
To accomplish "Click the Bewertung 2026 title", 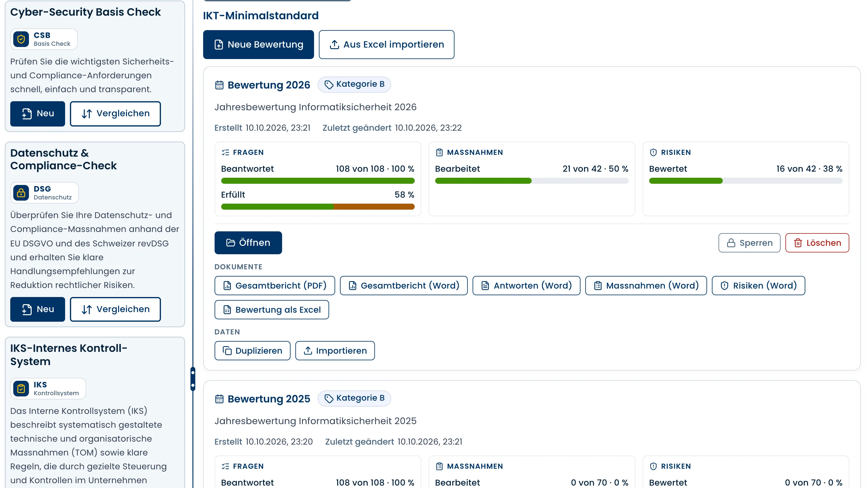I will (x=269, y=85).
